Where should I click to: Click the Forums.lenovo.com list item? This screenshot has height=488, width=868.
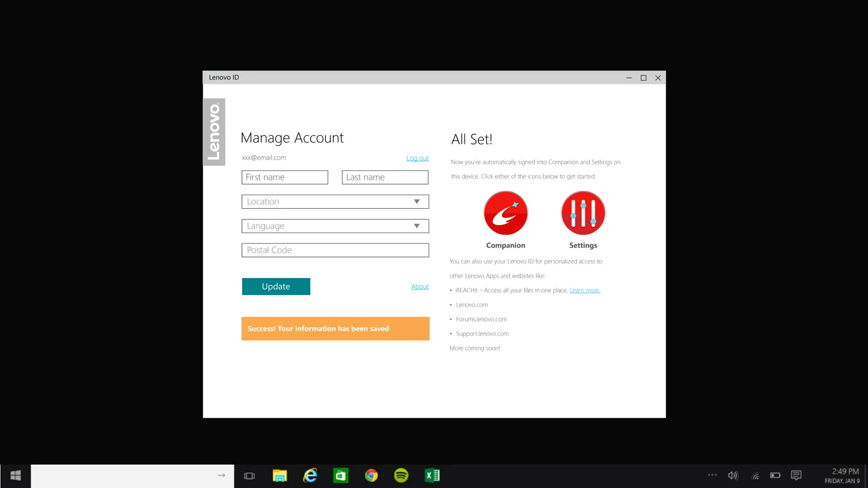coord(481,319)
